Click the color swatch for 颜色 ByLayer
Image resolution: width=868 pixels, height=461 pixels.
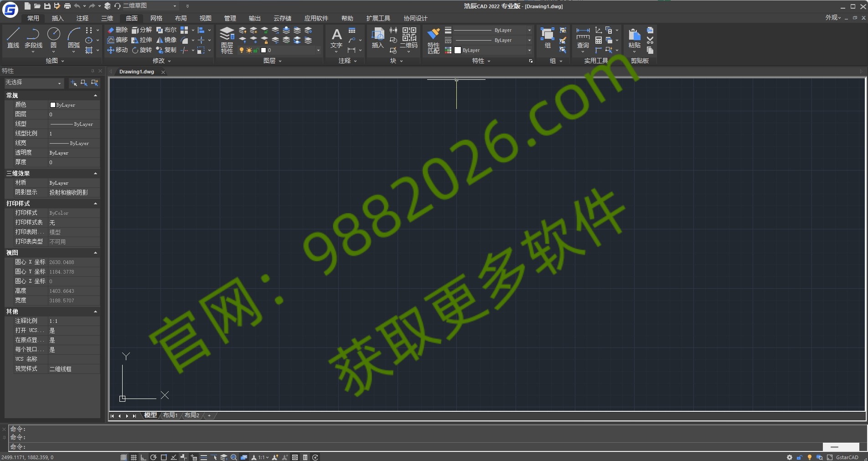click(52, 105)
